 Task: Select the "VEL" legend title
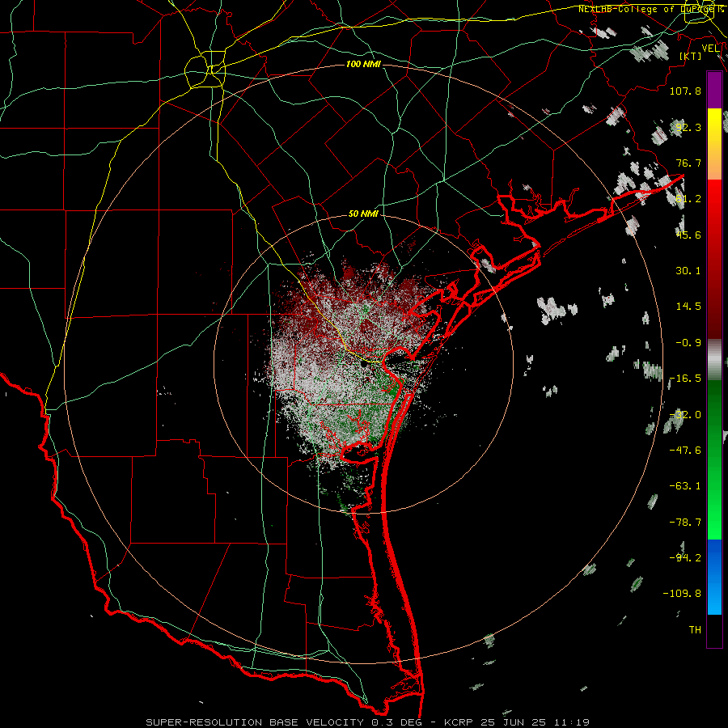pos(710,49)
